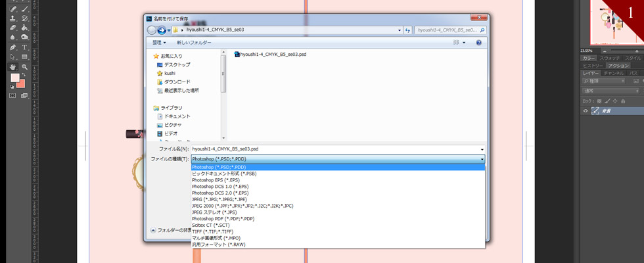Refresh the folder location in dialog

(408, 30)
